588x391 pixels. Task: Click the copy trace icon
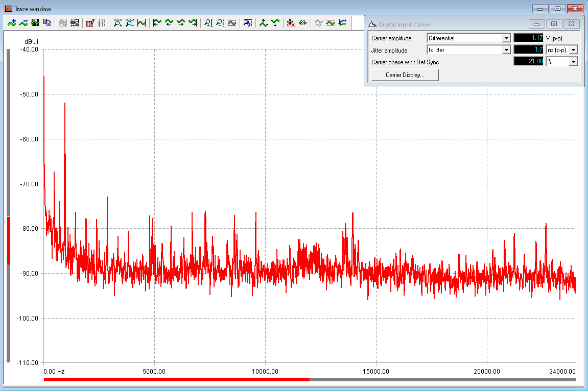pos(47,22)
